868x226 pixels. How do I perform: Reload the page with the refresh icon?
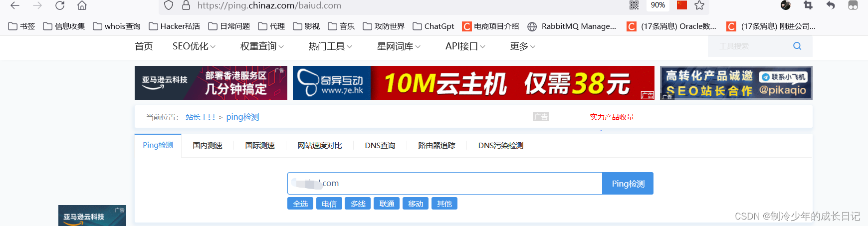tap(60, 5)
